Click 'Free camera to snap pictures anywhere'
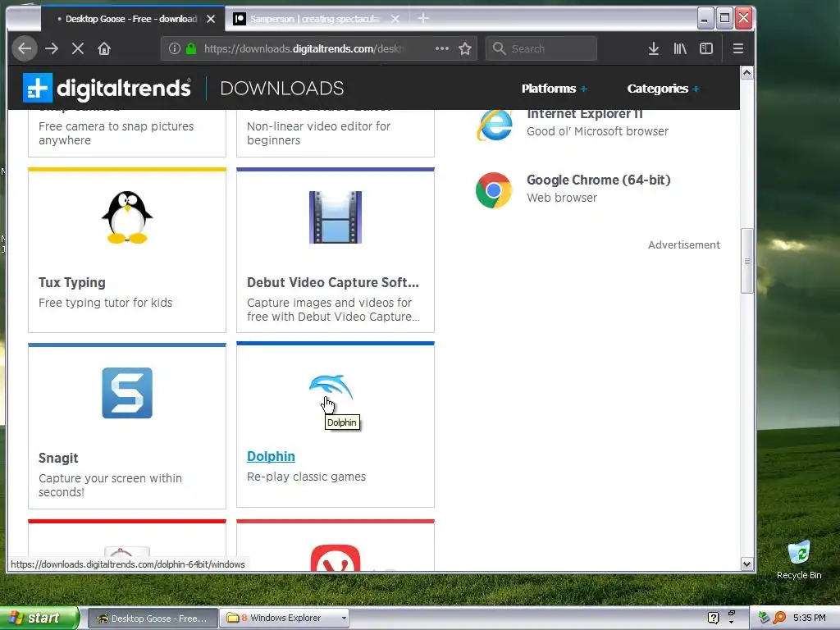This screenshot has width=840, height=630. pyautogui.click(x=116, y=133)
